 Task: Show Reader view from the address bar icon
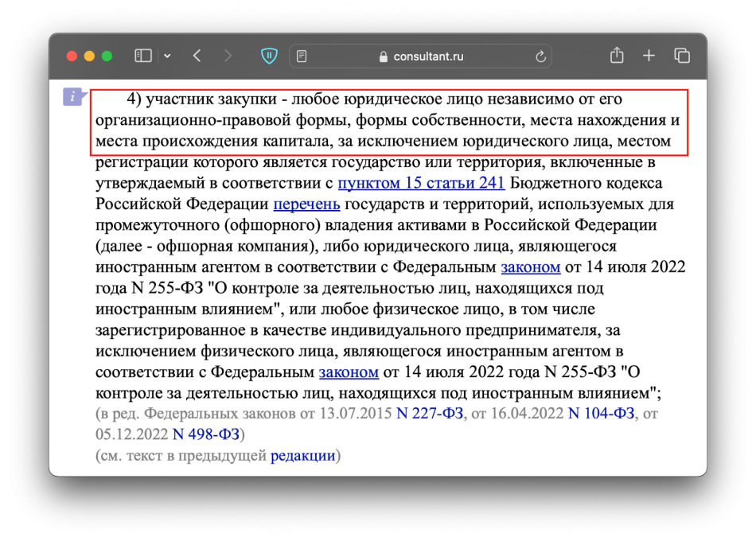point(302,56)
